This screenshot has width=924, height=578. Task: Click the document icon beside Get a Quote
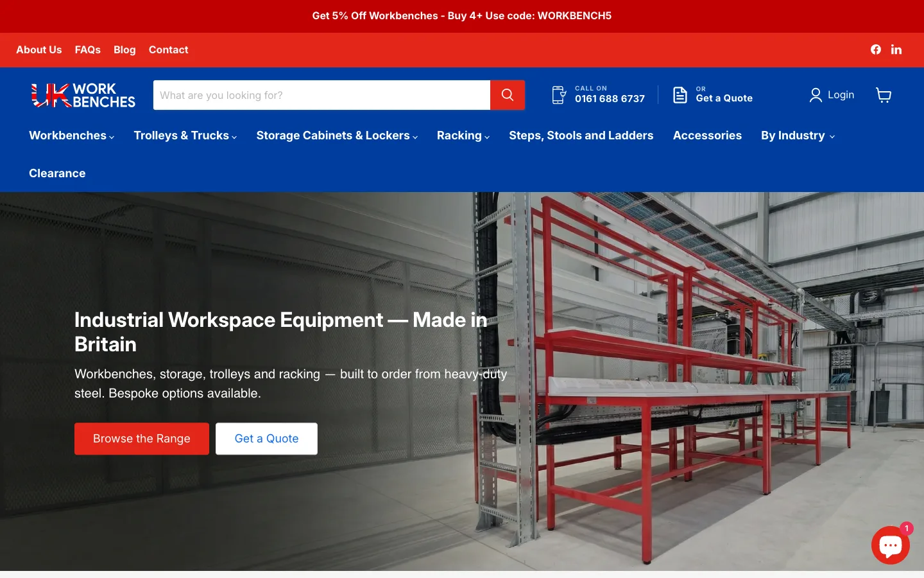680,95
